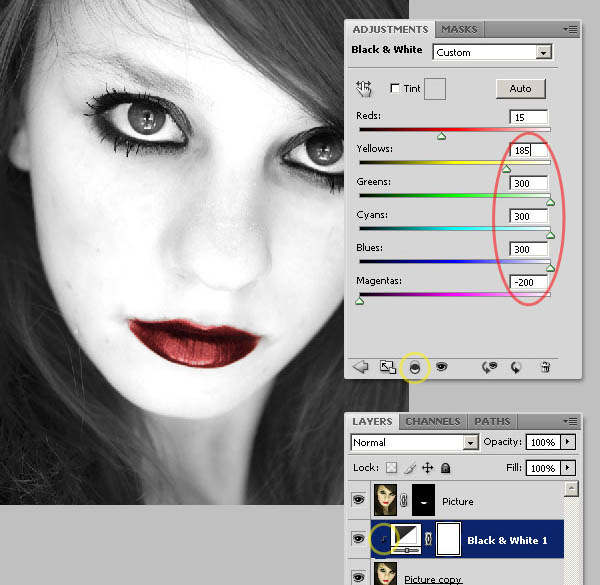Viewport: 600px width, 585px height.
Task: Select Picture layer image thumbnail
Action: 385,500
